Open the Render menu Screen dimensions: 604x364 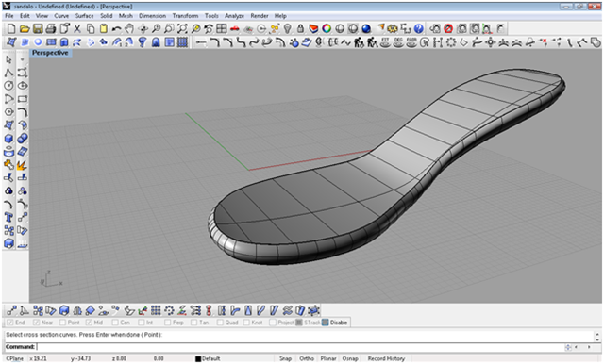(260, 16)
